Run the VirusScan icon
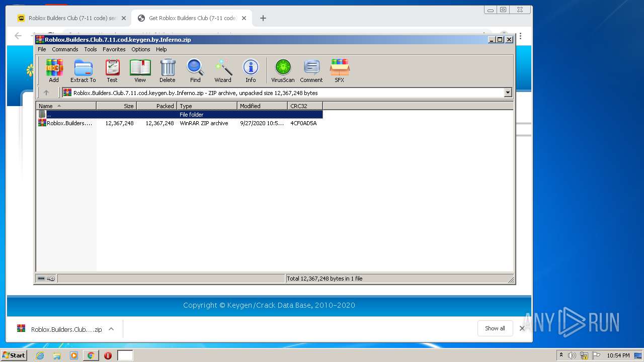 283,70
